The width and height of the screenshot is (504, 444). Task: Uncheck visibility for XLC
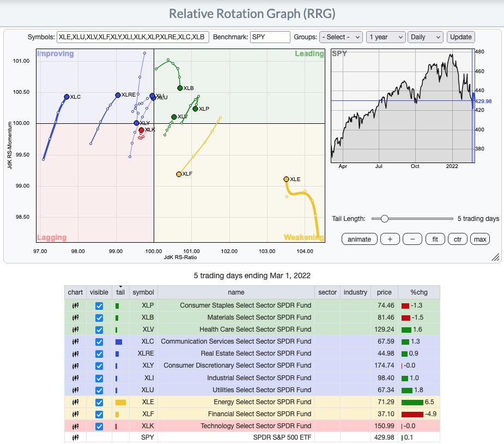[99, 341]
